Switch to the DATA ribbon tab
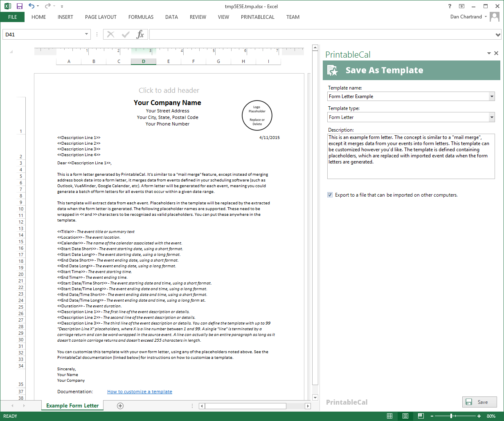This screenshot has height=421, width=504. 171,17
